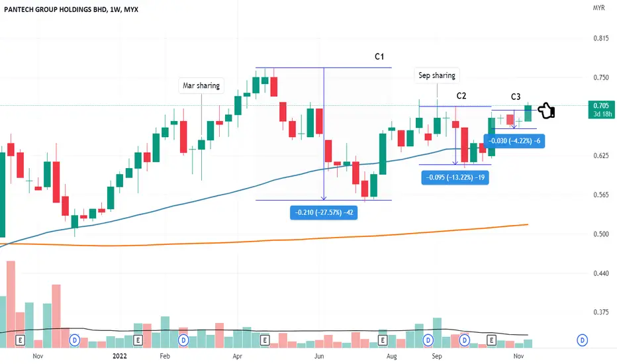The width and height of the screenshot is (617, 364).
Task: Click the dividend D marker after Feb 2022
Action: pos(183,340)
